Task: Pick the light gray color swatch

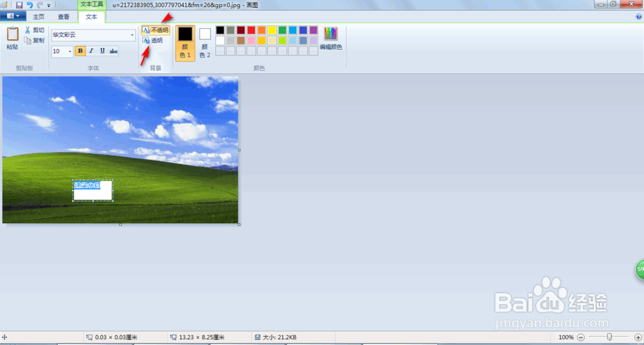Action: point(231,41)
